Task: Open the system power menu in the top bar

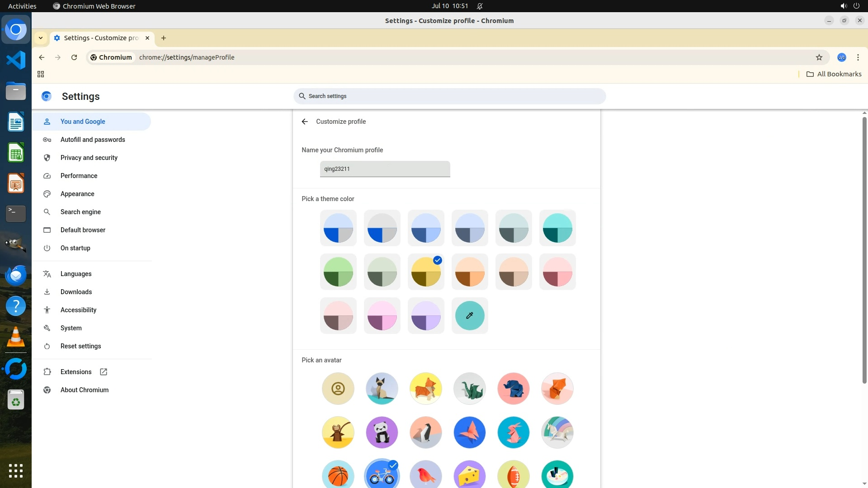Action: (x=856, y=6)
